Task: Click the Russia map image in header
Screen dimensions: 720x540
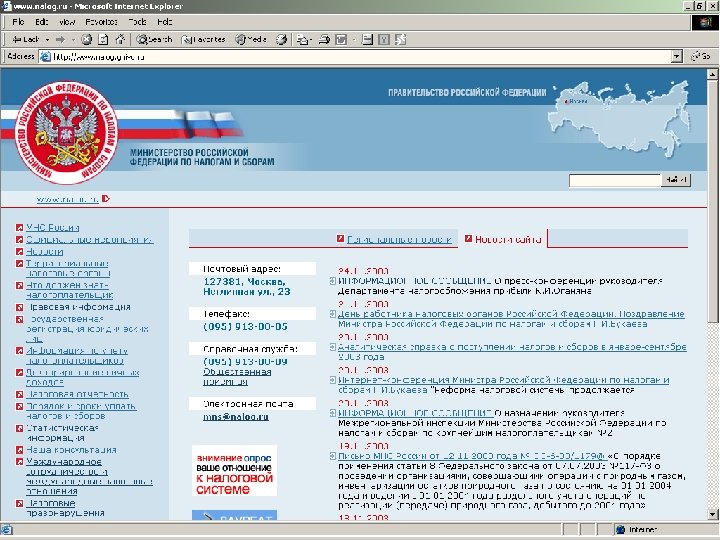Action: pos(620,119)
